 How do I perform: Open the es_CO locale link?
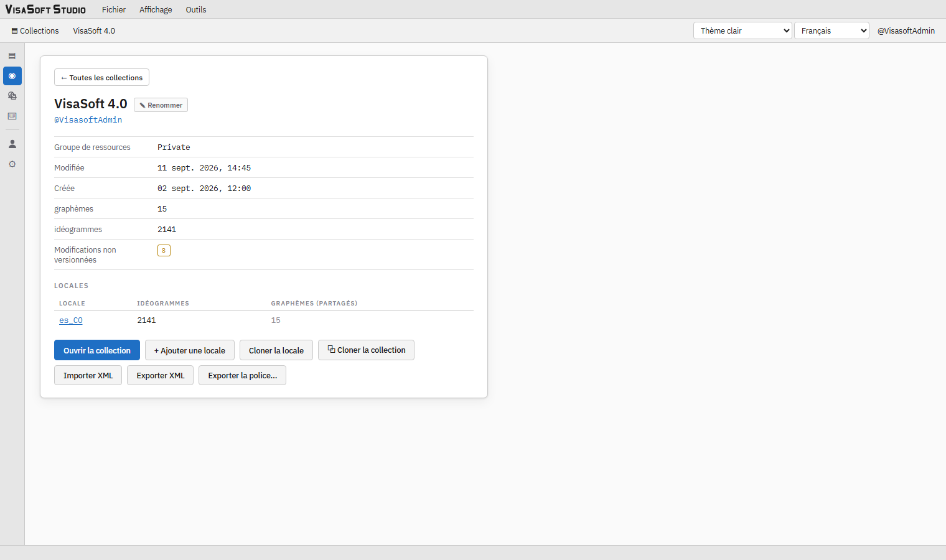pos(71,320)
